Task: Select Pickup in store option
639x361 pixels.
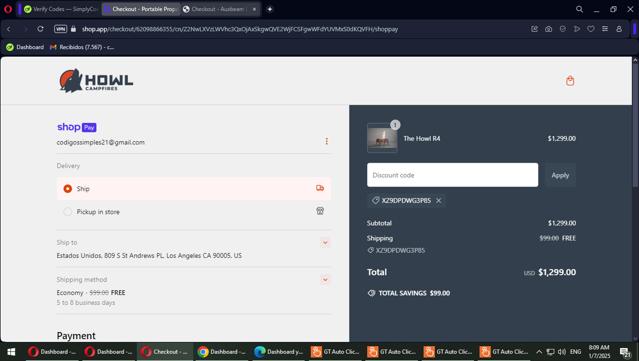Action: tap(194, 211)
